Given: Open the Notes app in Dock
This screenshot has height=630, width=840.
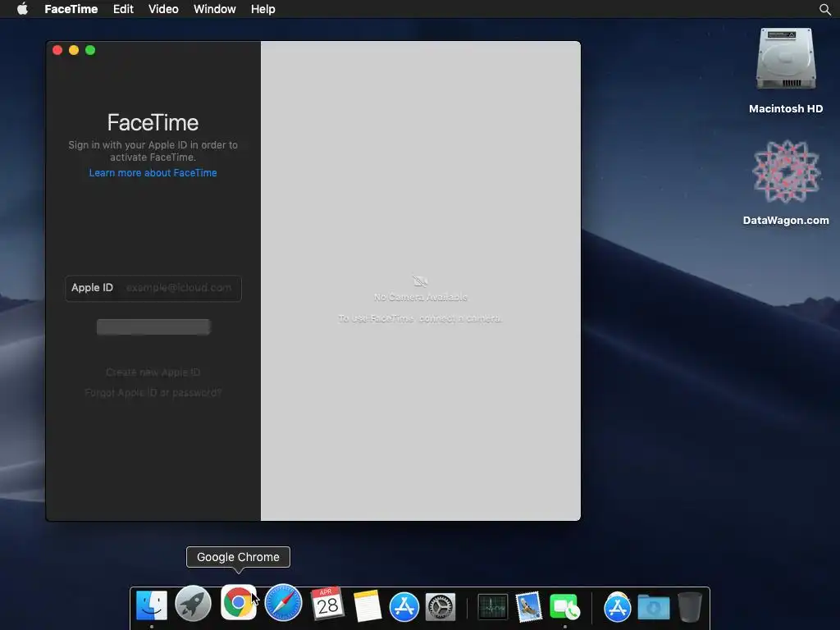Looking at the screenshot, I should 367,606.
